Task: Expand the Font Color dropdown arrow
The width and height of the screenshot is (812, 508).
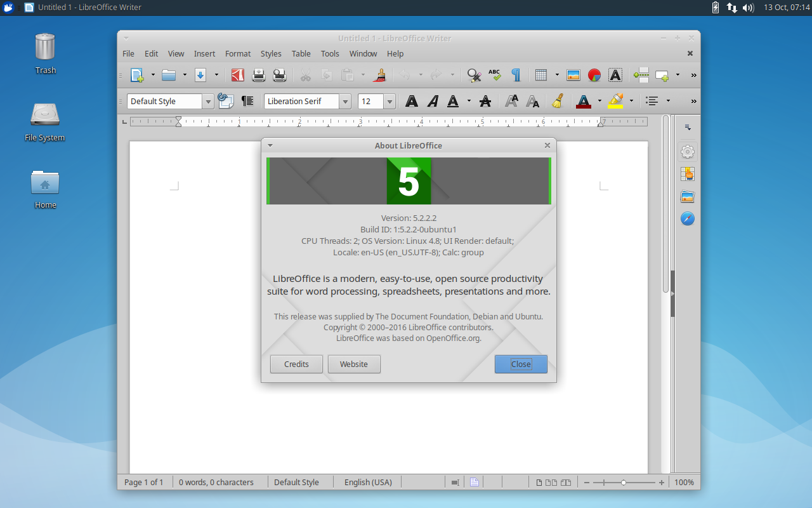Action: [x=599, y=101]
